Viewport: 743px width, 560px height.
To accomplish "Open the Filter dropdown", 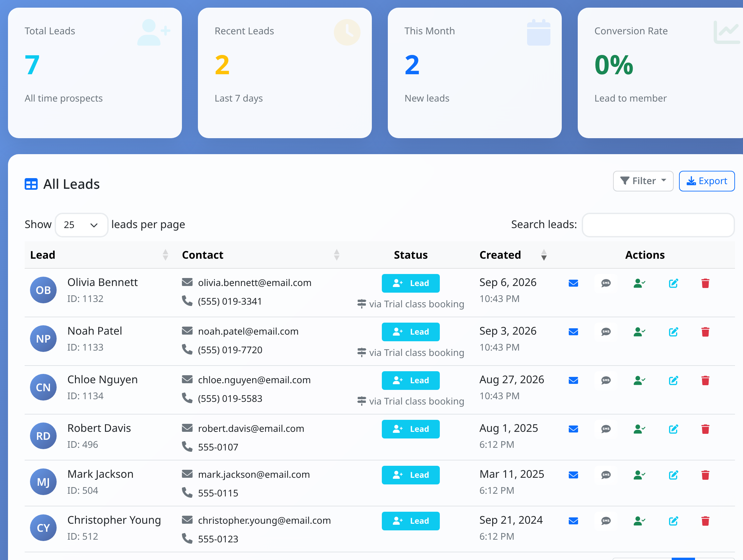I will [x=643, y=181].
